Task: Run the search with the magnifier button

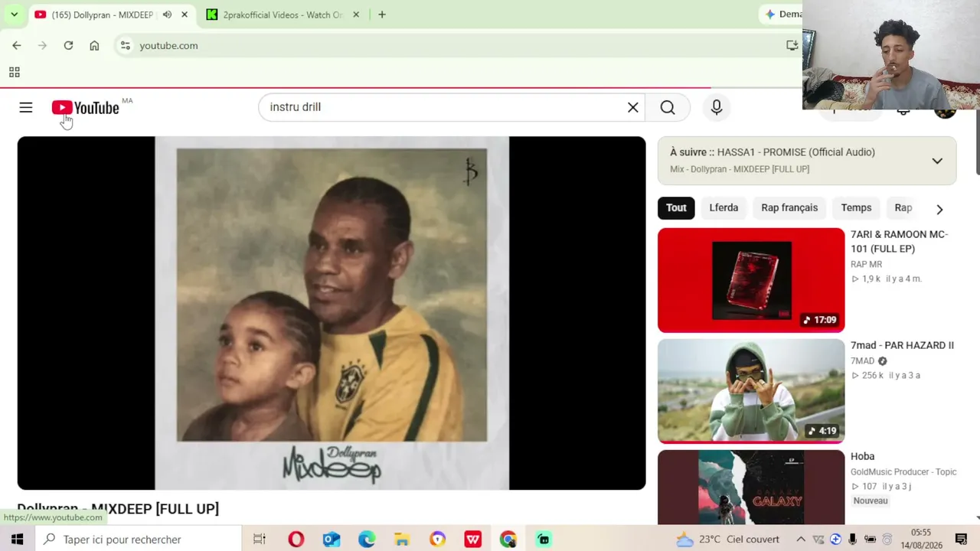Action: click(x=668, y=108)
